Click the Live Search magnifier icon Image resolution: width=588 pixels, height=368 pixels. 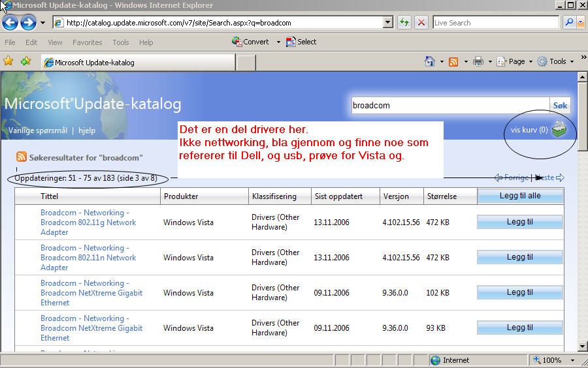tap(569, 22)
